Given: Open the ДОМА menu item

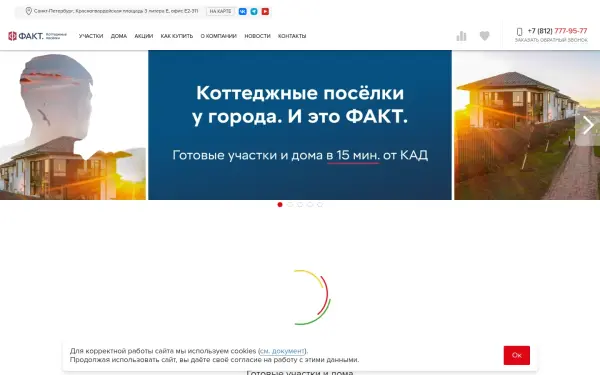Looking at the screenshot, I should click(119, 36).
